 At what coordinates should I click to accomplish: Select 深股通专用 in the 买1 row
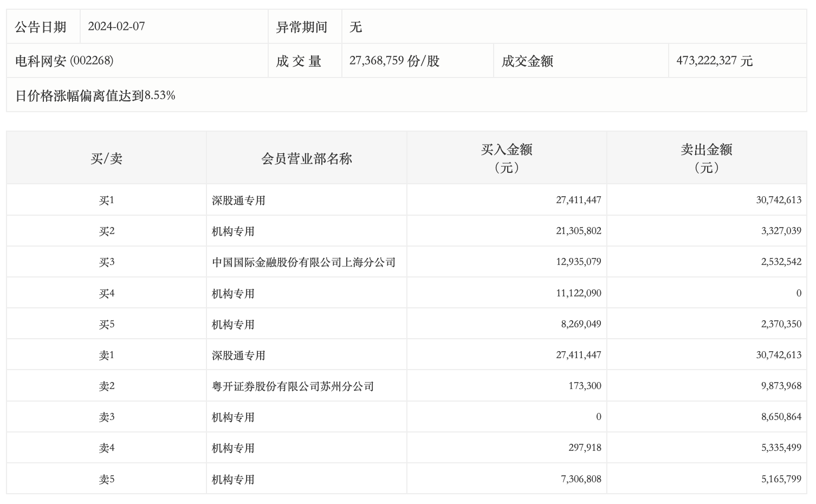coord(238,201)
